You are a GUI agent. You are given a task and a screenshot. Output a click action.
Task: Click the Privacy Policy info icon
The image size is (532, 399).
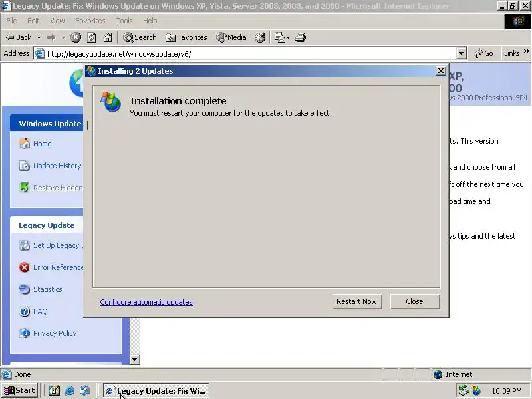point(25,333)
